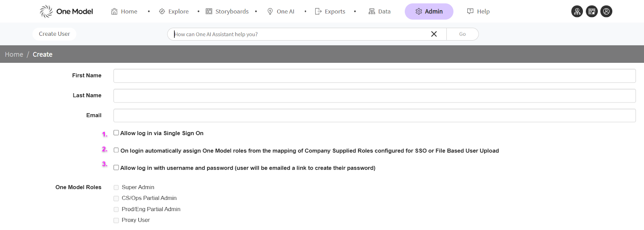This screenshot has width=644, height=230.
Task: Open the Exports menu
Action: (330, 11)
